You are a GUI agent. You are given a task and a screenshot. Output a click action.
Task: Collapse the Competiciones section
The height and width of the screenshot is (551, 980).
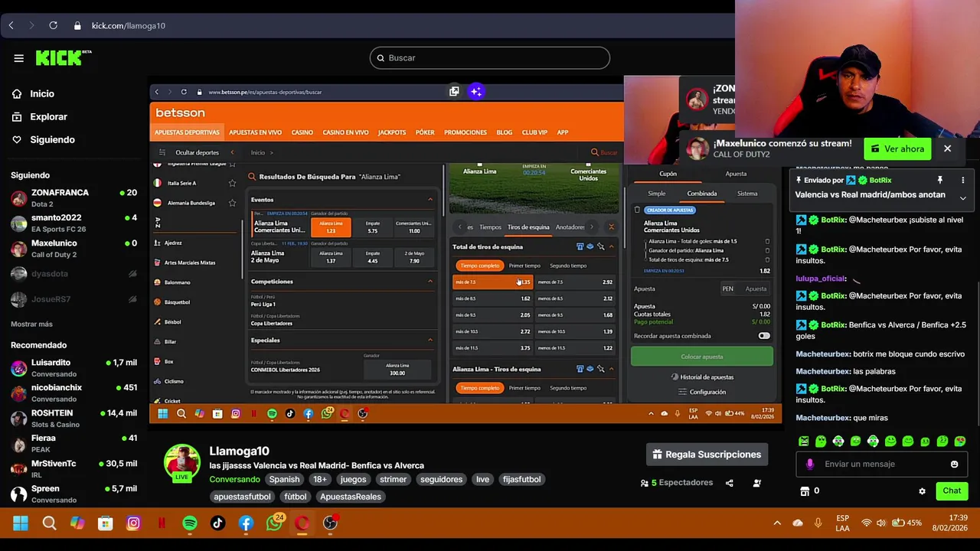pos(430,282)
